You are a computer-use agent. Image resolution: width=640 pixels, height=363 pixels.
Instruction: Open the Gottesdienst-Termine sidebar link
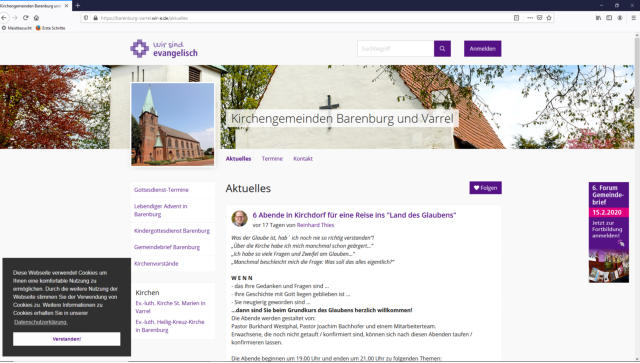tap(161, 190)
